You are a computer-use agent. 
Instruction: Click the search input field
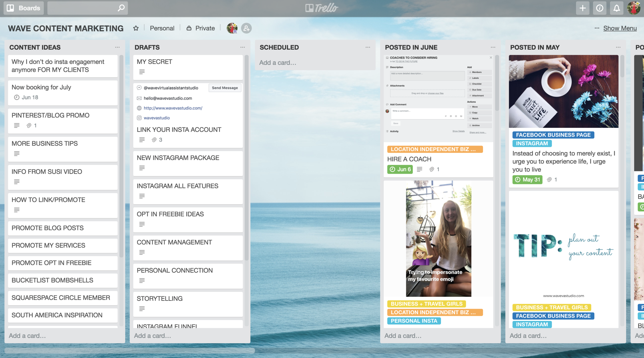pyautogui.click(x=88, y=8)
